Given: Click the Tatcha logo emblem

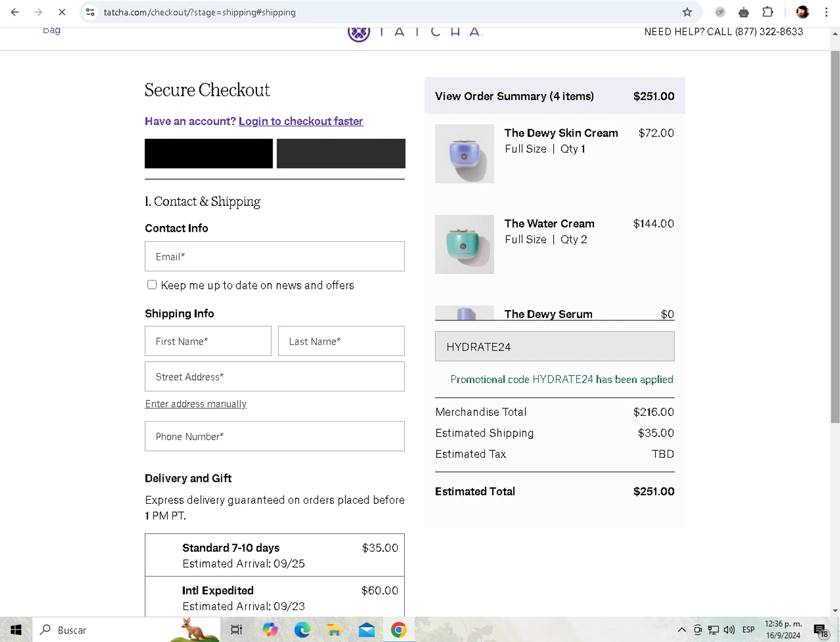Looking at the screenshot, I should [x=358, y=33].
